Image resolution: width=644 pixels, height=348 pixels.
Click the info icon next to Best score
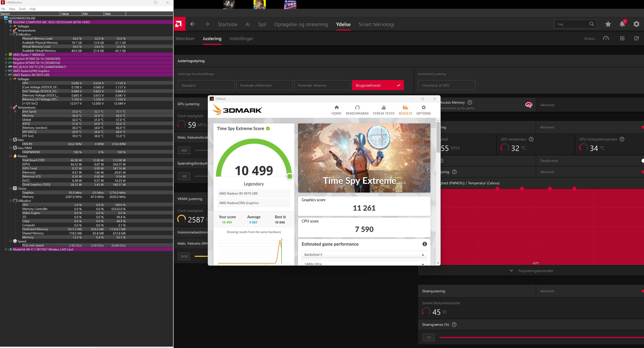(x=284, y=217)
